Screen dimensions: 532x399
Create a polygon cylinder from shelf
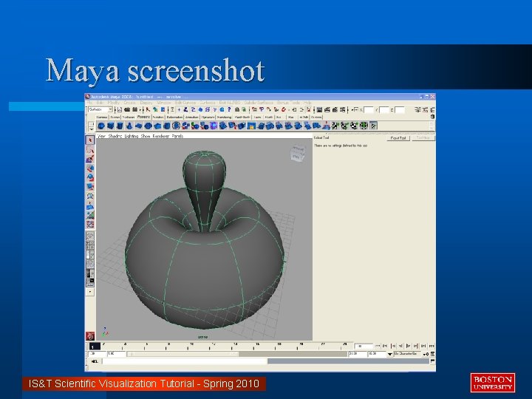click(120, 126)
